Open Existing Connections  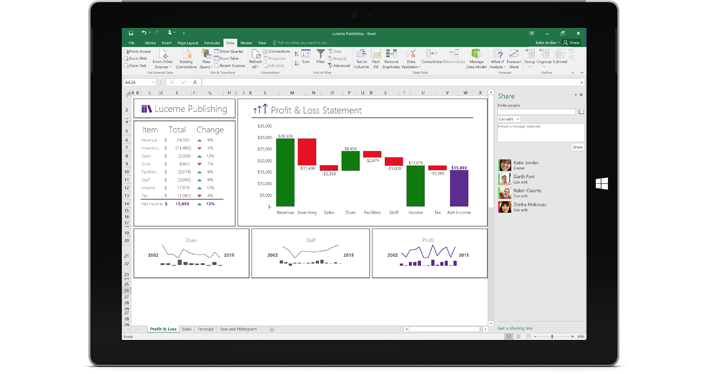pyautogui.click(x=186, y=59)
